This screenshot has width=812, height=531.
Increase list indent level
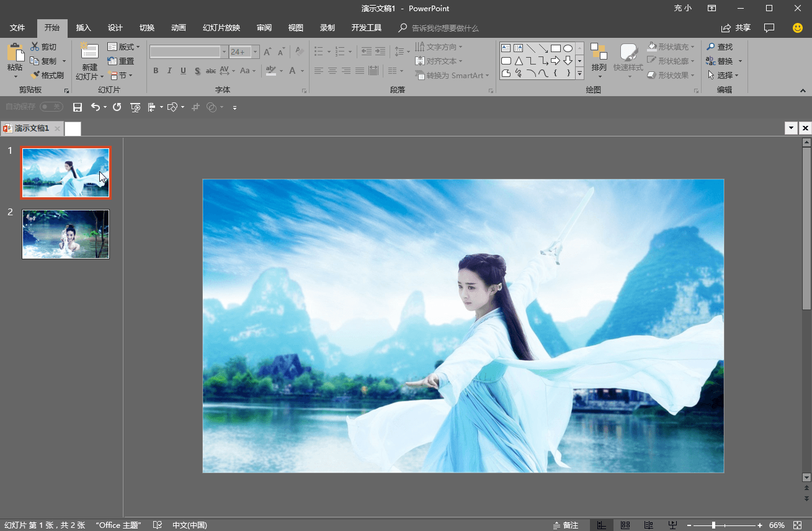[x=381, y=51]
